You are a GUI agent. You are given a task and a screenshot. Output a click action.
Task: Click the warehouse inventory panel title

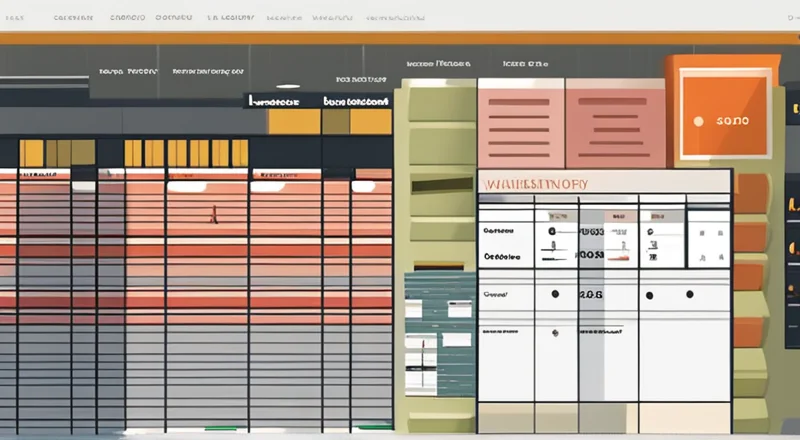click(534, 184)
